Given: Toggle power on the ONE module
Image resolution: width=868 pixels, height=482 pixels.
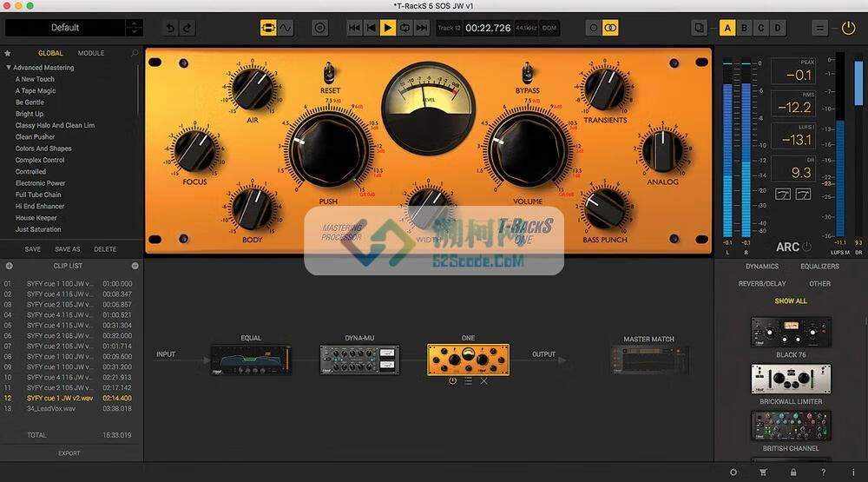Looking at the screenshot, I should (x=453, y=381).
